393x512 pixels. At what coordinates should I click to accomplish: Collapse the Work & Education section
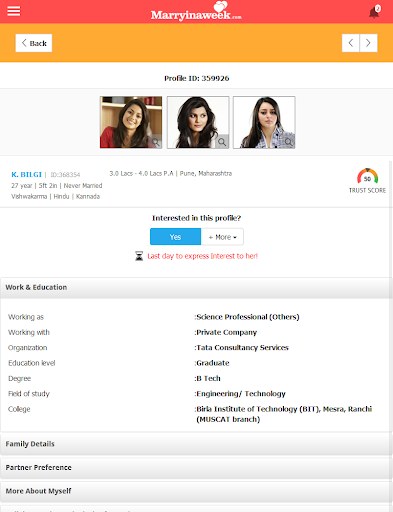196,287
